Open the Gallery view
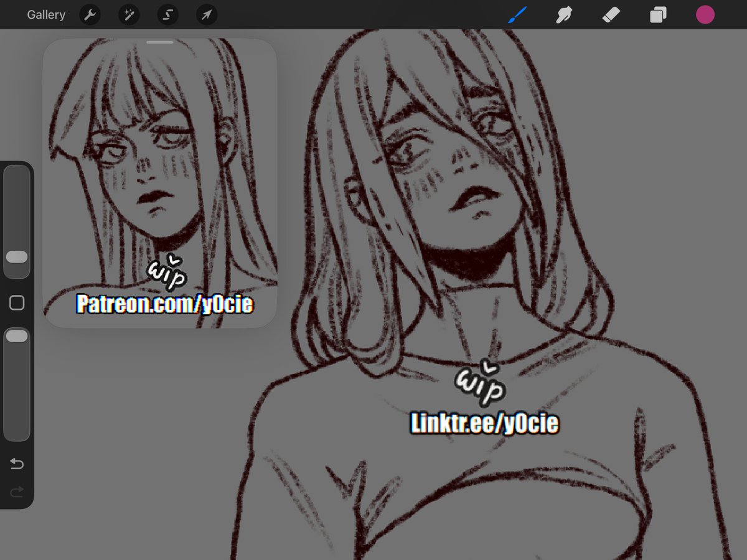 (46, 15)
